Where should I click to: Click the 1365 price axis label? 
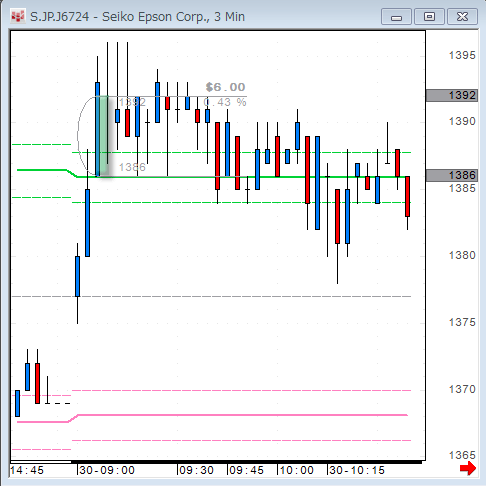(462, 455)
